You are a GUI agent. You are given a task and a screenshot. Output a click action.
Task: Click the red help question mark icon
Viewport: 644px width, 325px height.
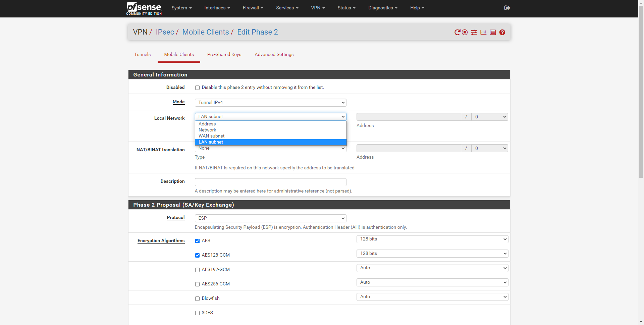502,32
